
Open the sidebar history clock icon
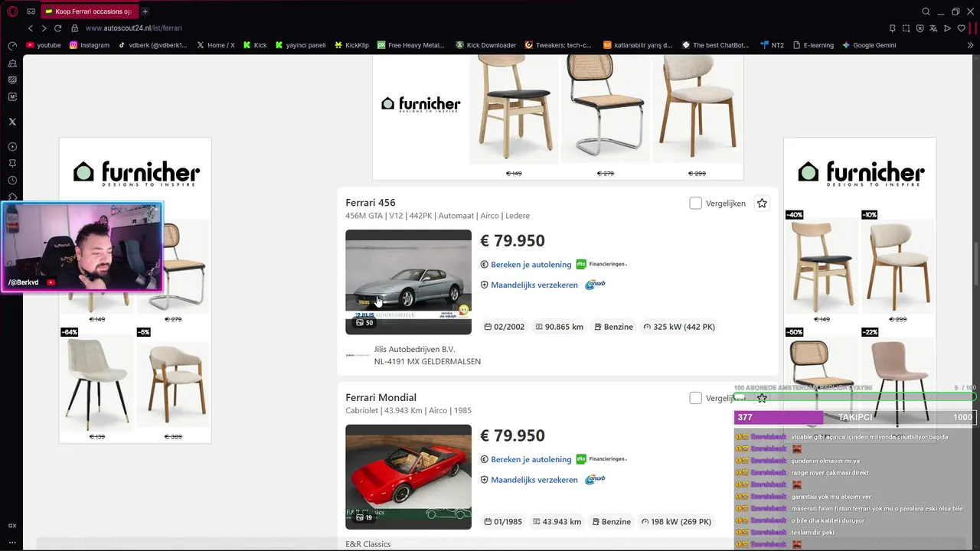coord(12,181)
